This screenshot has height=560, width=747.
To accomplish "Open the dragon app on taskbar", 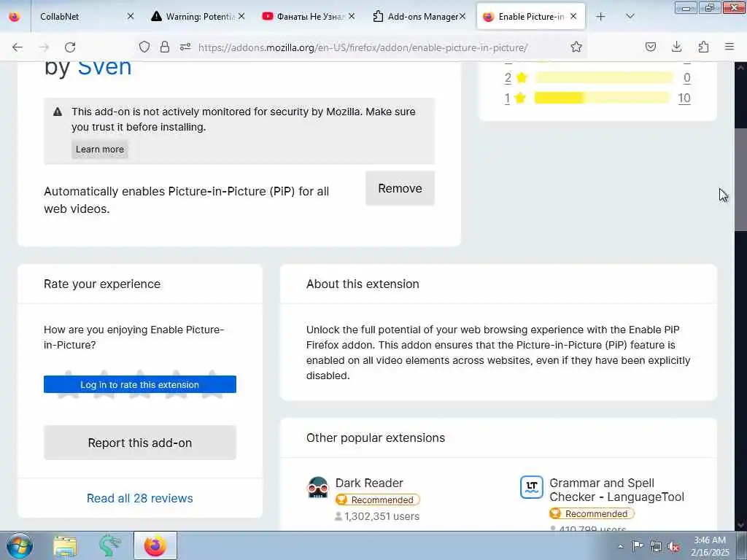I will point(109,546).
